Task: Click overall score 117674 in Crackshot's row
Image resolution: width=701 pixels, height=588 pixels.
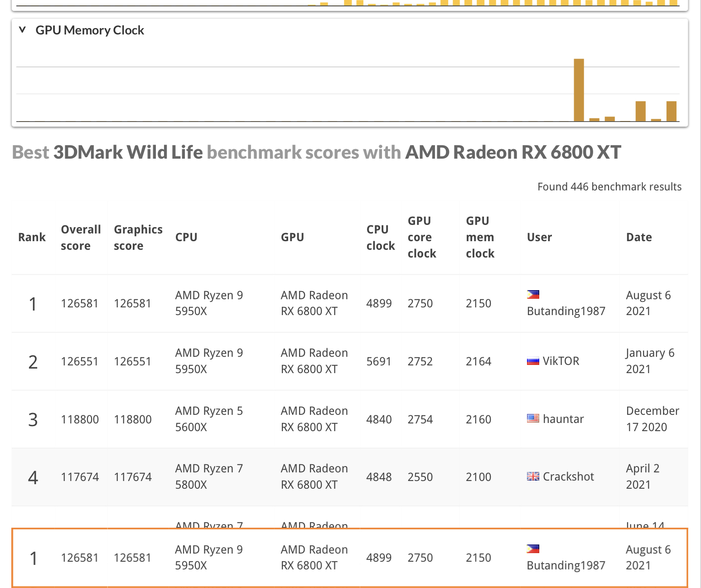Action: 80,477
